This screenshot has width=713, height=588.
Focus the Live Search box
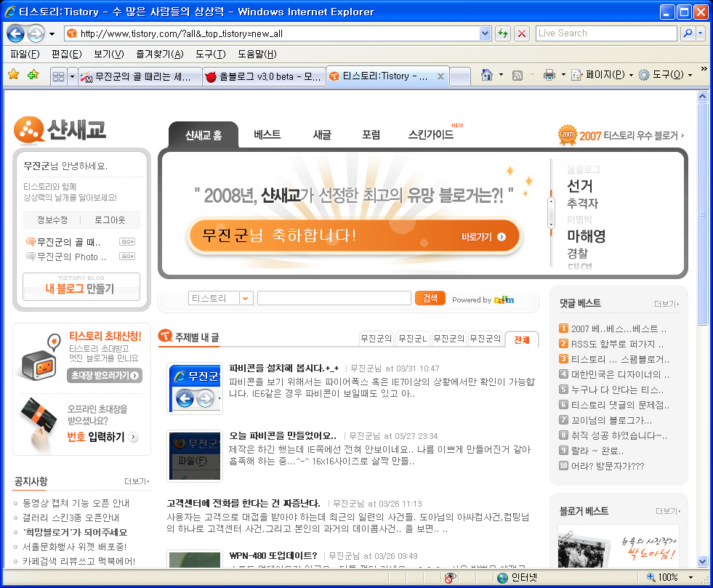pyautogui.click(x=606, y=33)
